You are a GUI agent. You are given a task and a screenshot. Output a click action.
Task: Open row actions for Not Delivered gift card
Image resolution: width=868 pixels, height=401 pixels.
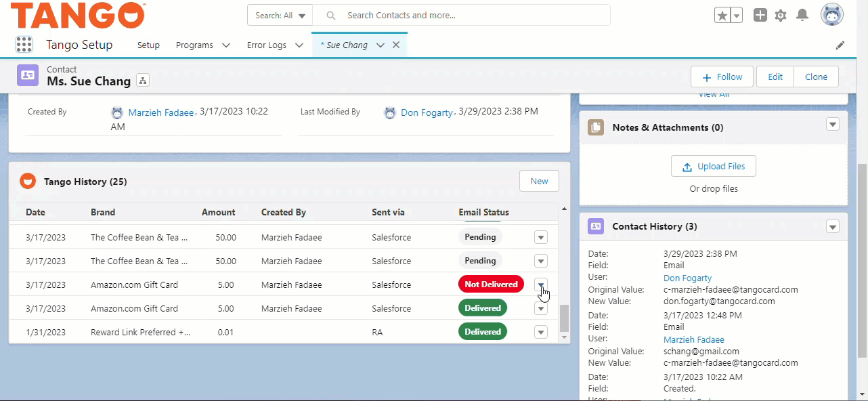541,284
